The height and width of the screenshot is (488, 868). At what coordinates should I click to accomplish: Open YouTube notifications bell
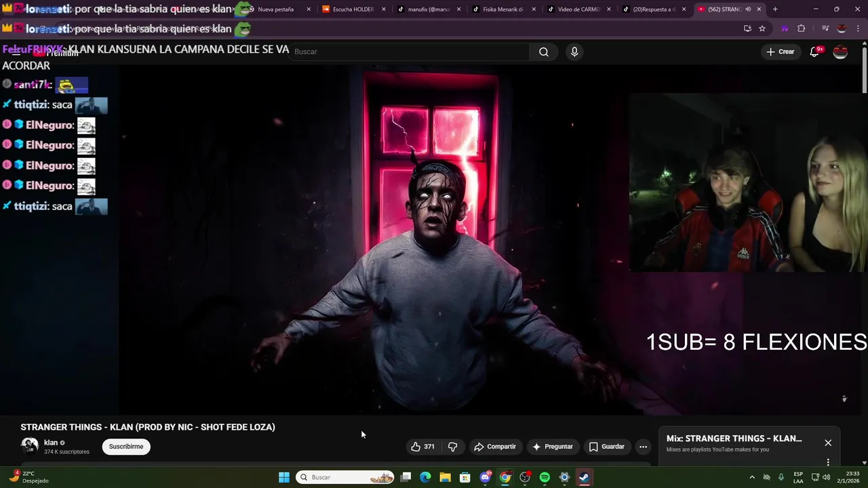[815, 52]
